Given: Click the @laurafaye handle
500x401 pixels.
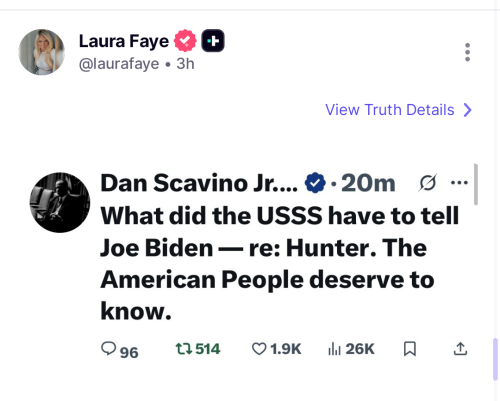Looking at the screenshot, I should click(x=119, y=64).
